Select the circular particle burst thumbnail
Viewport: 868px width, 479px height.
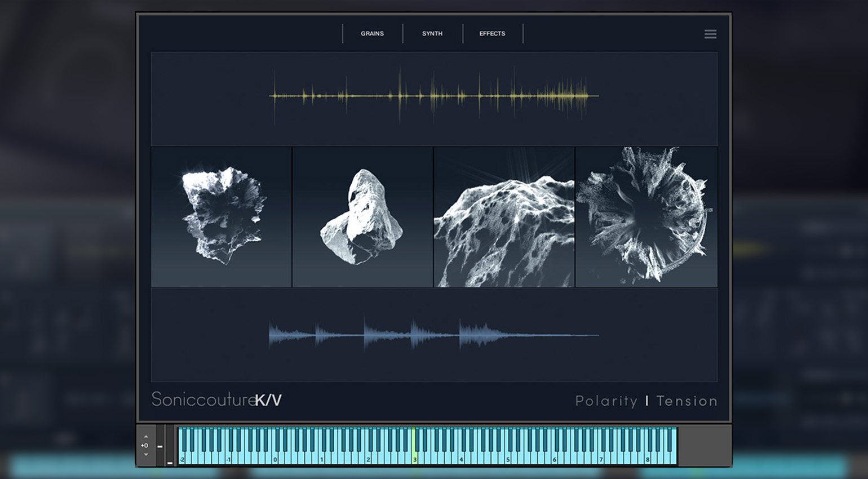pos(646,217)
